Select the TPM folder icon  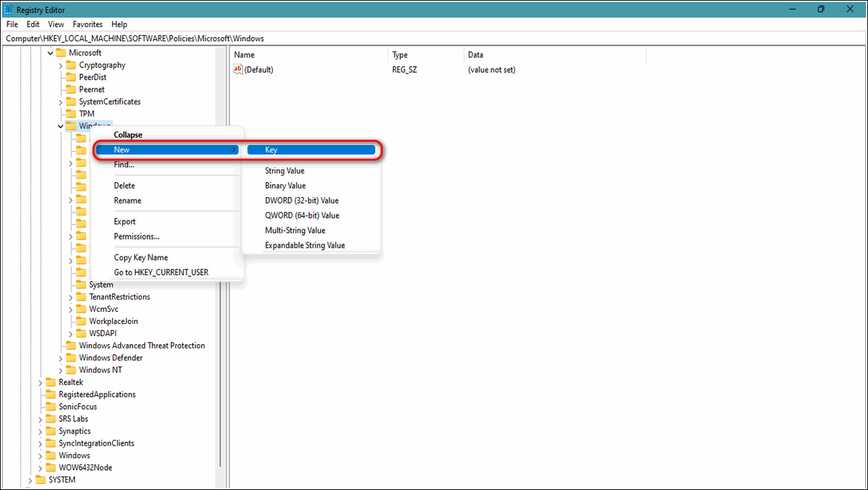71,114
